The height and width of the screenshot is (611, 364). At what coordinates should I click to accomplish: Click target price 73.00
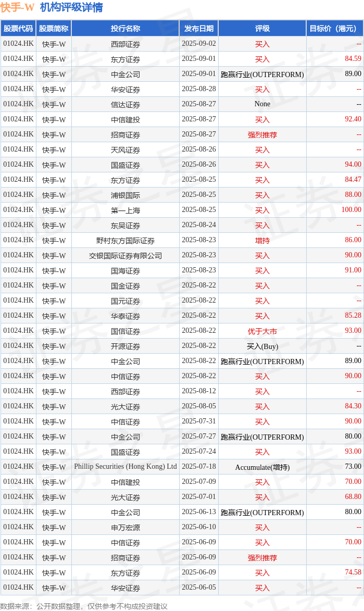coord(353,466)
